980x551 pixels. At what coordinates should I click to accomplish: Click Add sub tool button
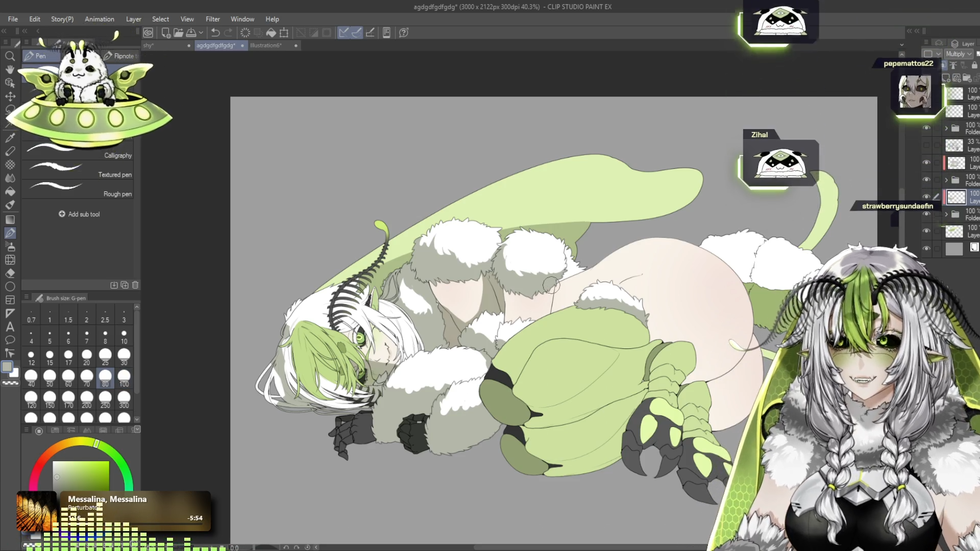(x=79, y=214)
